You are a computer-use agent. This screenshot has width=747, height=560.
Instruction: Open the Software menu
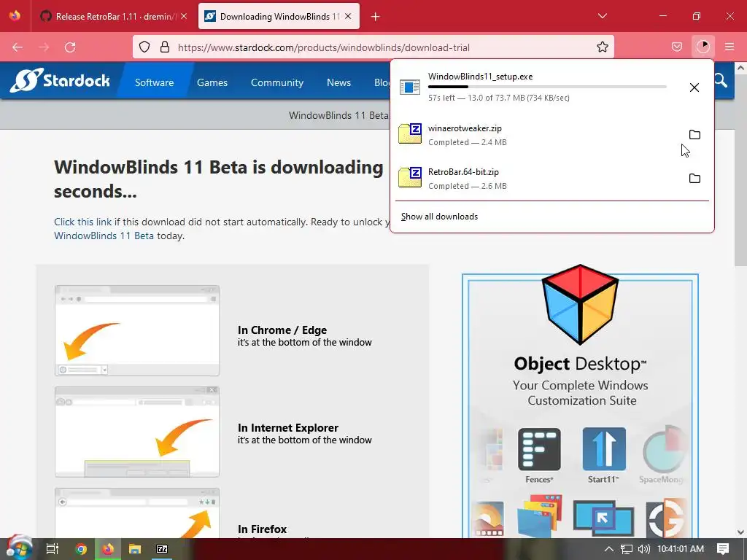[x=155, y=82]
